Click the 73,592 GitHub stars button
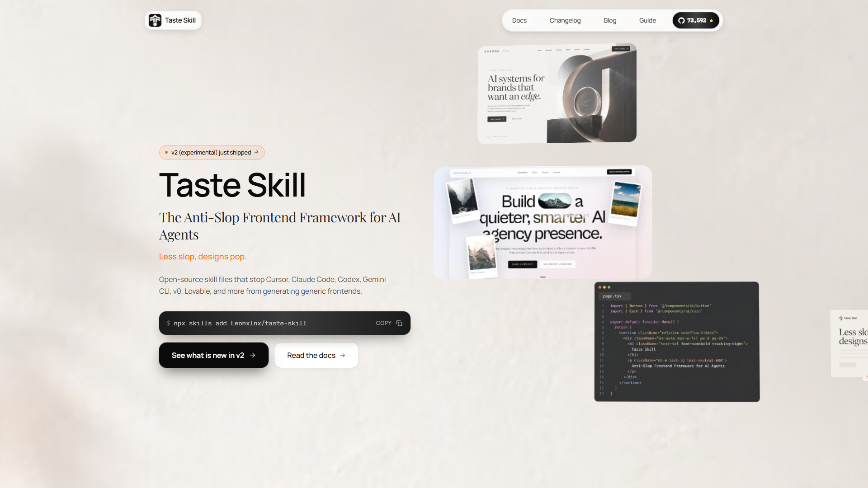 (x=696, y=20)
